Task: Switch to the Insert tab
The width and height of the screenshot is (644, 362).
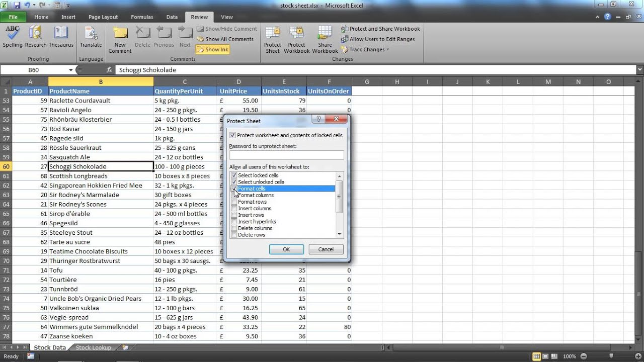Action: [68, 17]
